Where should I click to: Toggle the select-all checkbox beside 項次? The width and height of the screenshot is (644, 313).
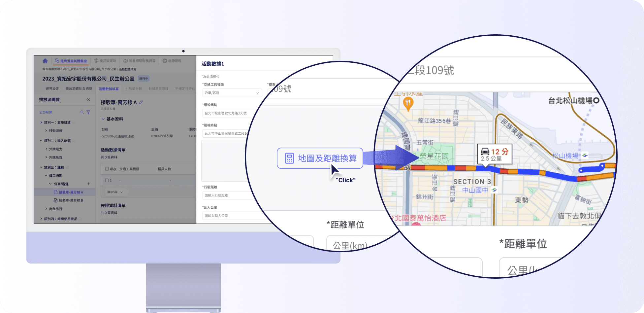click(x=107, y=169)
